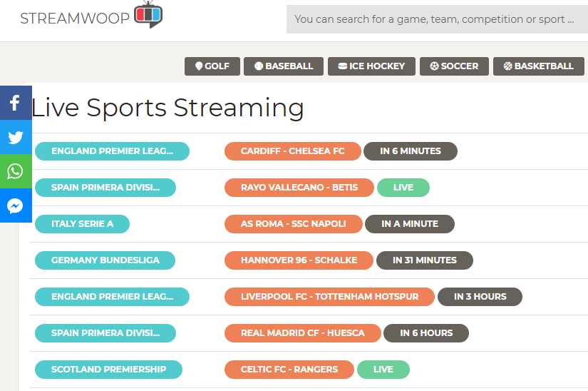Open AS Roma - SSC Napoli match
Viewport: 588px width, 391px height.
coord(293,224)
